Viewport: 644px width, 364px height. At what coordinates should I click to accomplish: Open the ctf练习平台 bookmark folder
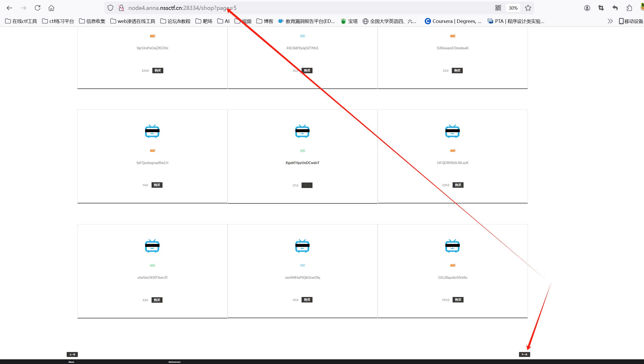point(58,21)
